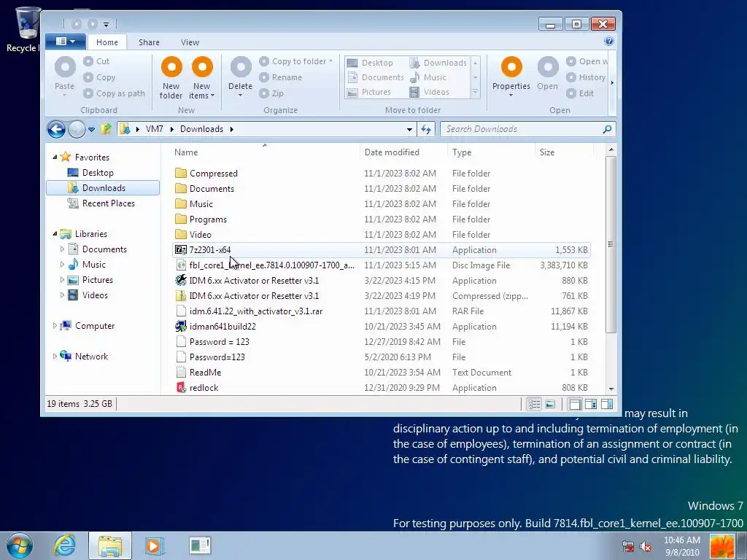Click the file list vertical scrollbar

(x=611, y=244)
